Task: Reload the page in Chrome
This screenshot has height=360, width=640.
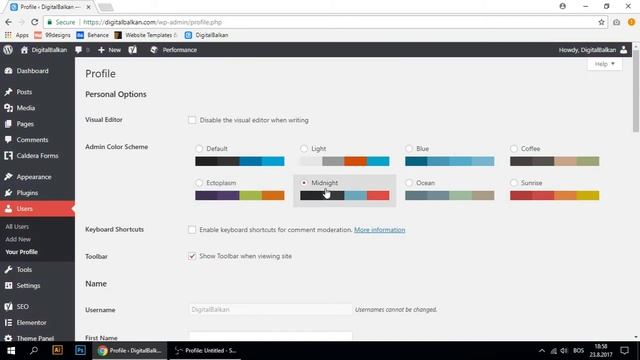Action: pyautogui.click(x=35, y=22)
